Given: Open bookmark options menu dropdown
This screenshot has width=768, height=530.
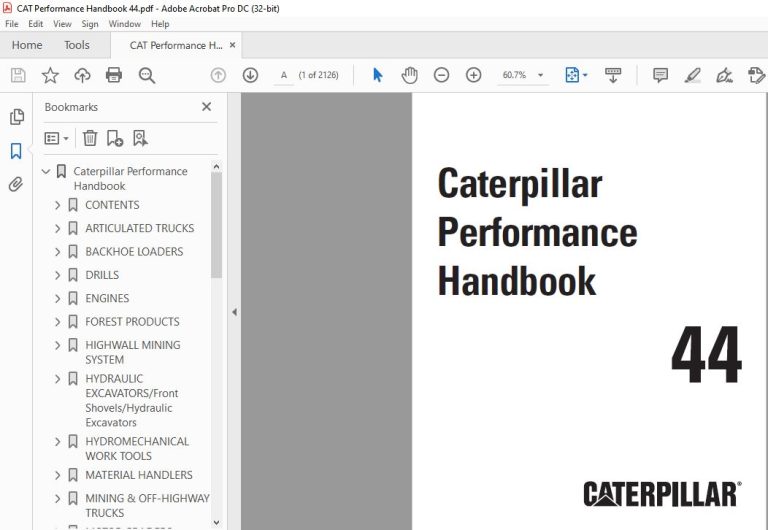Looking at the screenshot, I should click(x=56, y=138).
